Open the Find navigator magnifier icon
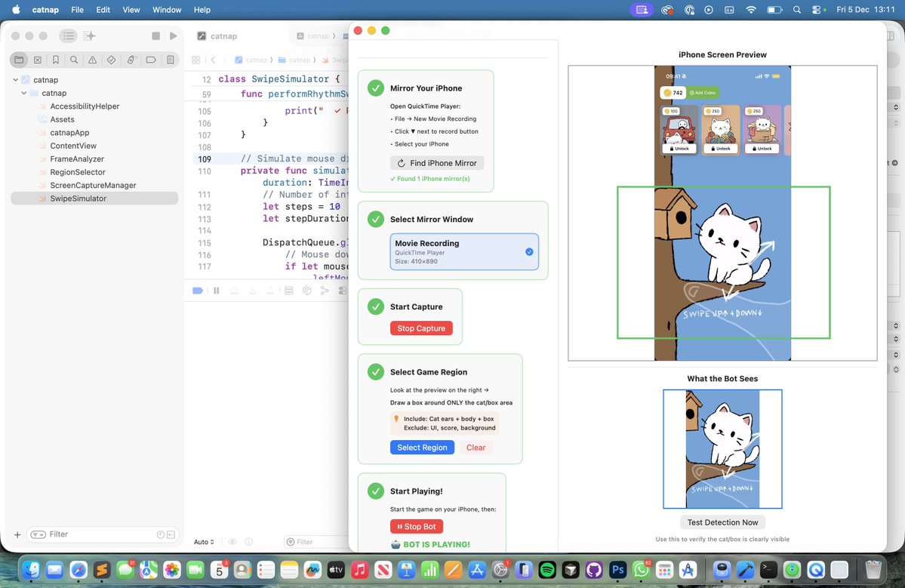Viewport: 905px width, 588px height. pyautogui.click(x=74, y=60)
